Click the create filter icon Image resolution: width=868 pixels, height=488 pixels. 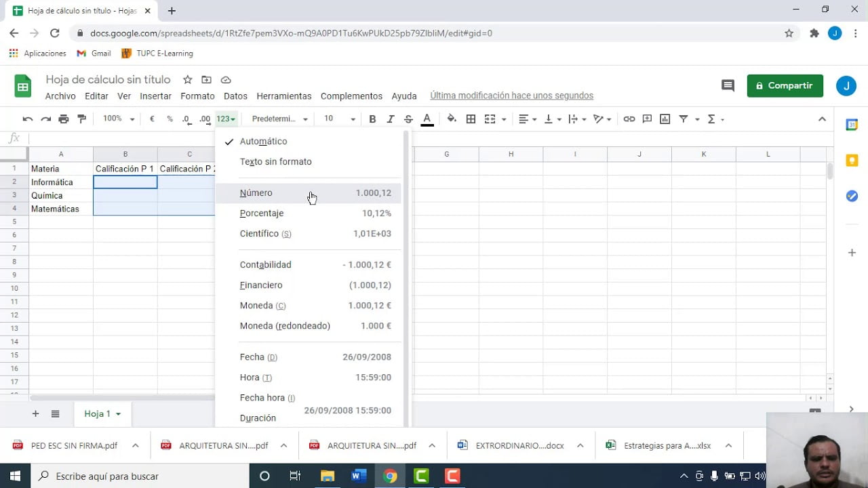pos(684,119)
